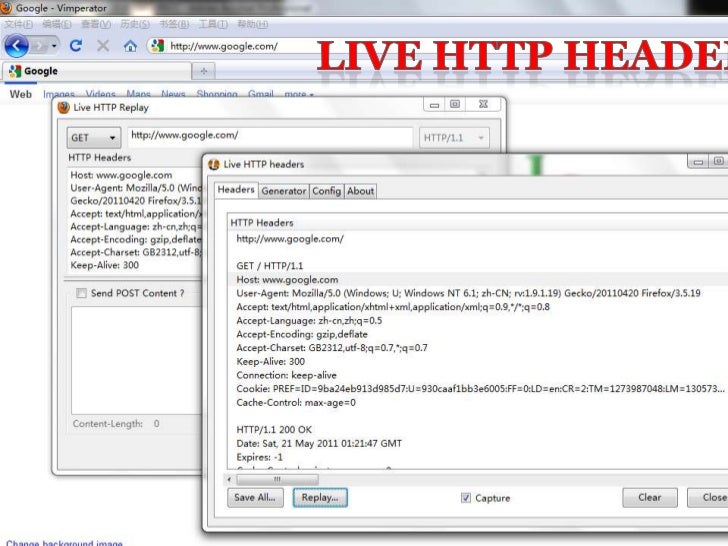
Task: Click the left scroll arrow of headers list
Action: [x=229, y=479]
